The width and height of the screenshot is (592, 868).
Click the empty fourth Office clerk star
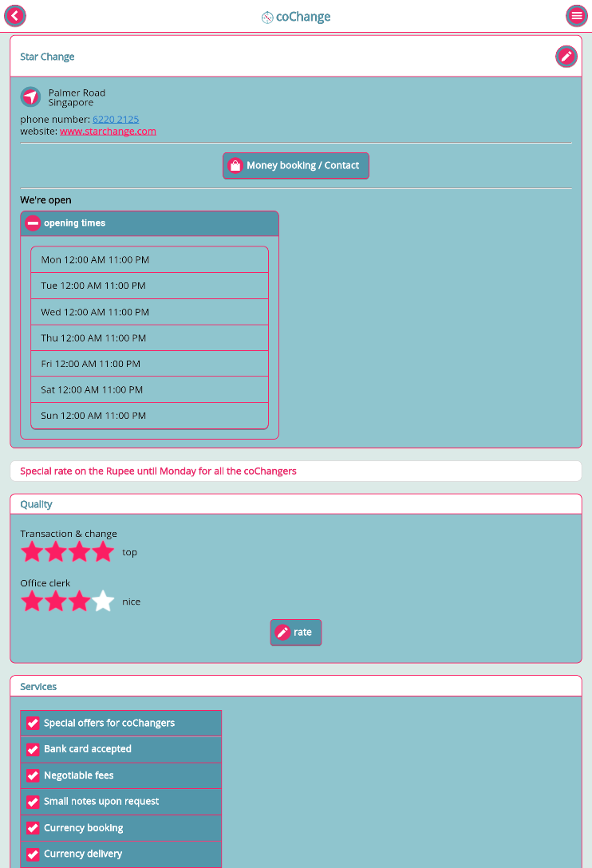pos(104,602)
